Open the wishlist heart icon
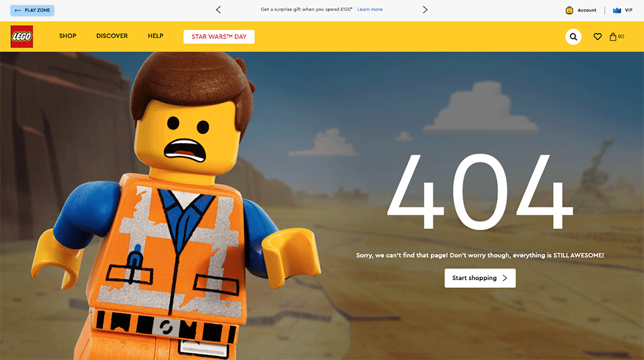Image resolution: width=644 pixels, height=360 pixels. coord(598,37)
